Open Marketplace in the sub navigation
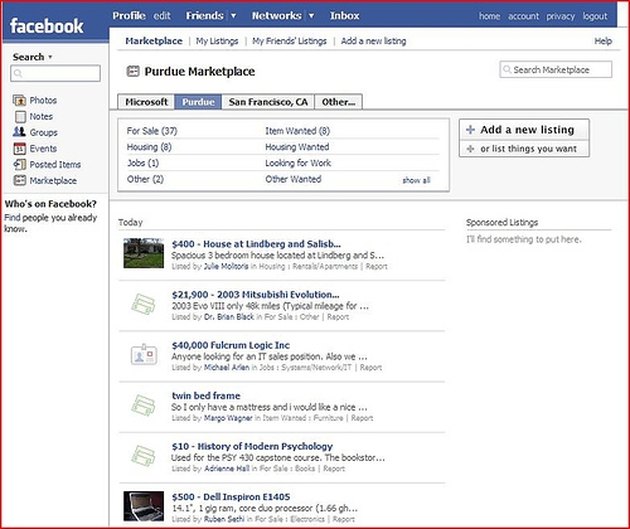Viewport: 630px width, 529px height. [154, 41]
